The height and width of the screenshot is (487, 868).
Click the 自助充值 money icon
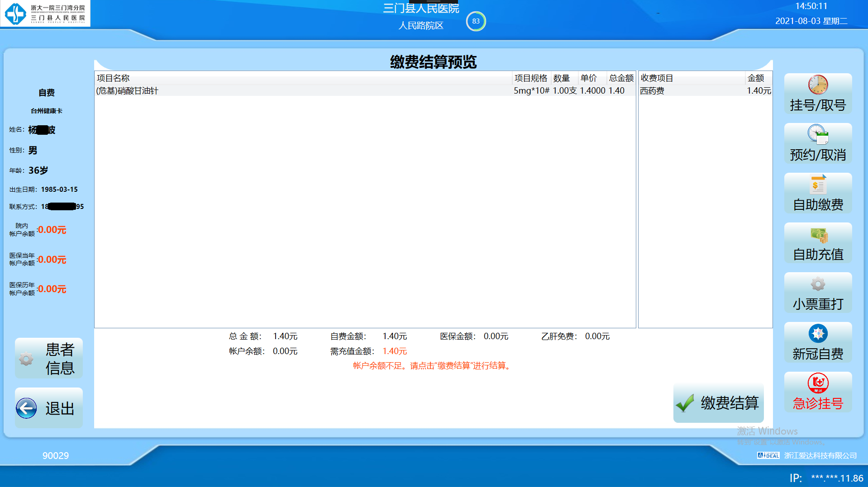click(x=818, y=234)
